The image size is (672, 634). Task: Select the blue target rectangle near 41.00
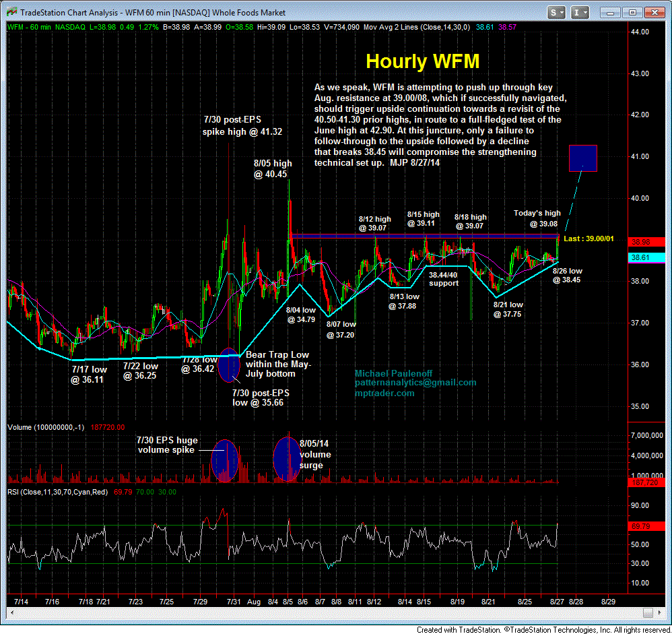(x=583, y=158)
